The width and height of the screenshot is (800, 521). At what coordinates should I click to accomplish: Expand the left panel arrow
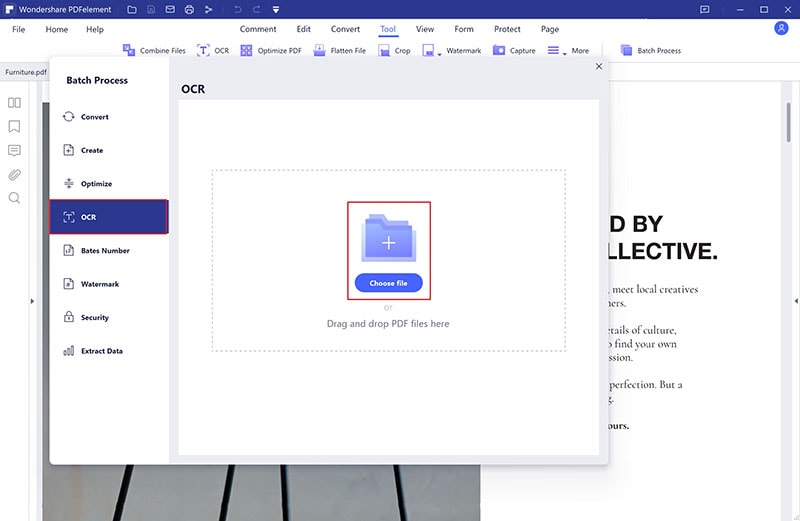tap(32, 301)
